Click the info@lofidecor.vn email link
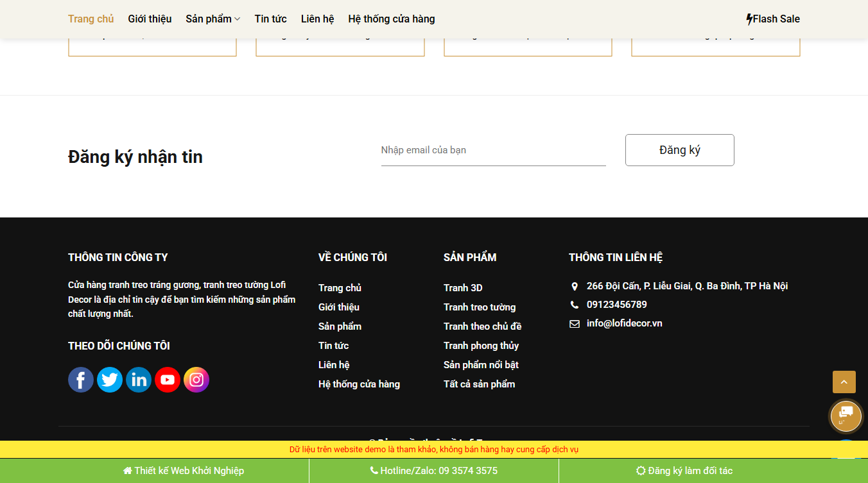This screenshot has height=483, width=868. [624, 323]
